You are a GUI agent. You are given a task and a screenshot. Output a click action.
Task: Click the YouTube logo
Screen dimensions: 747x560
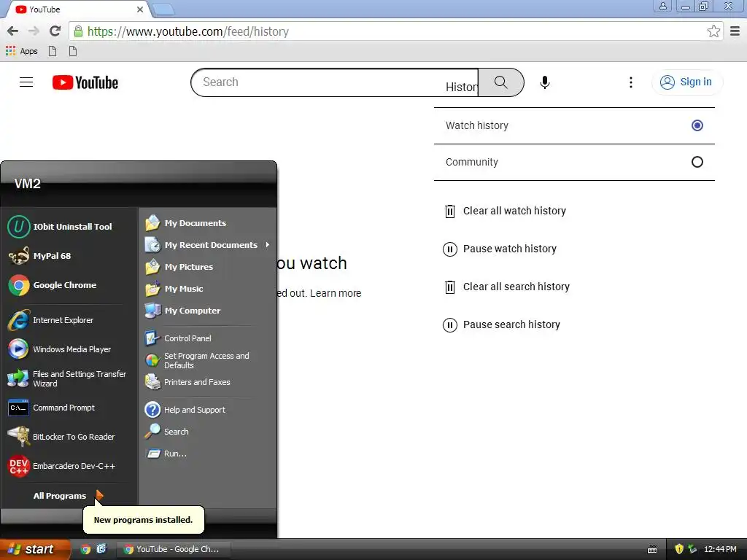(85, 82)
